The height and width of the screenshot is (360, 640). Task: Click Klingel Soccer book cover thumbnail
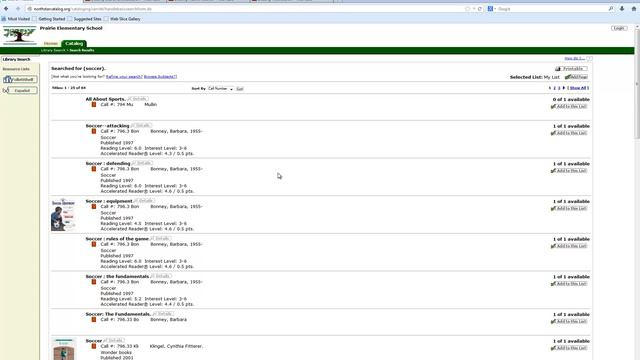tap(64, 349)
